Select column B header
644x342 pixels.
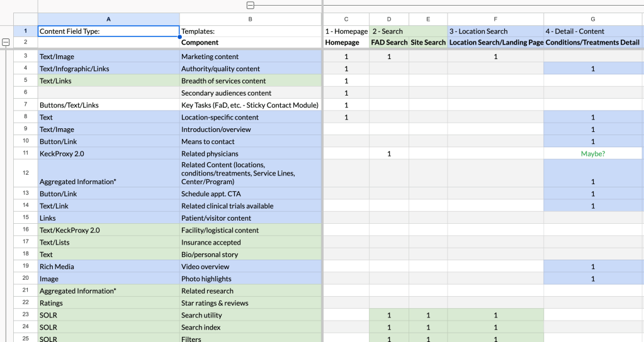(250, 19)
